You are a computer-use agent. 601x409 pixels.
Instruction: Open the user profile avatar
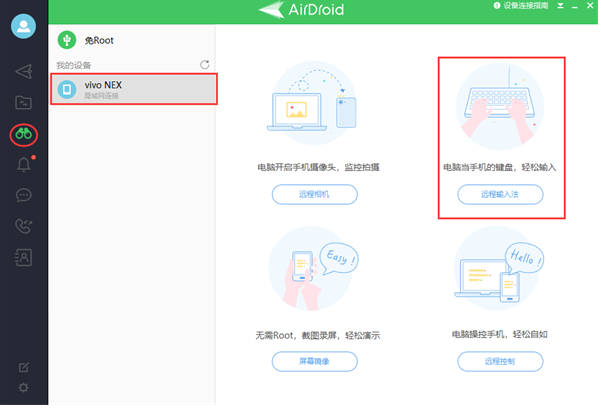point(23,26)
